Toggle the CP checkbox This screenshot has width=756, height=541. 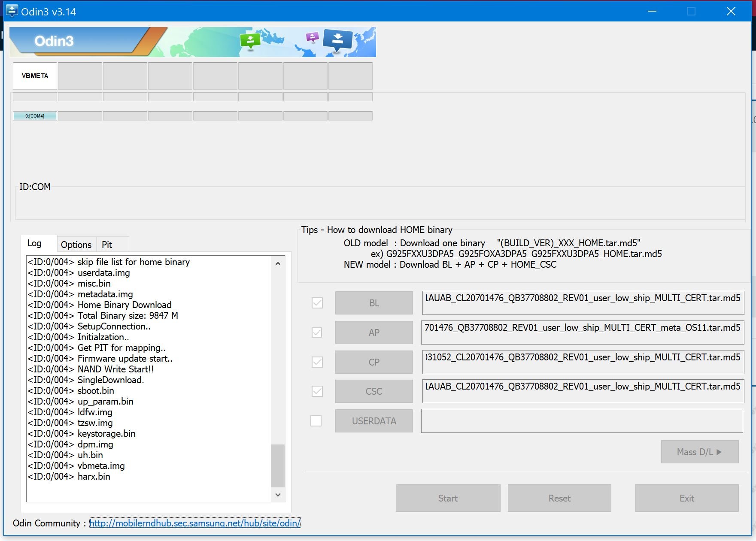pos(317,362)
